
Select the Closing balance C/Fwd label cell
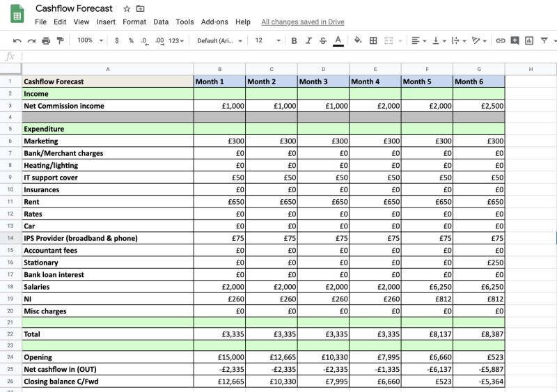(x=108, y=382)
